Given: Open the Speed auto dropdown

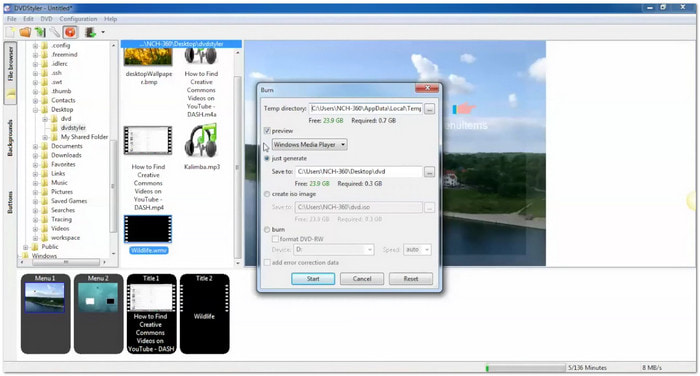Looking at the screenshot, I should (x=417, y=250).
